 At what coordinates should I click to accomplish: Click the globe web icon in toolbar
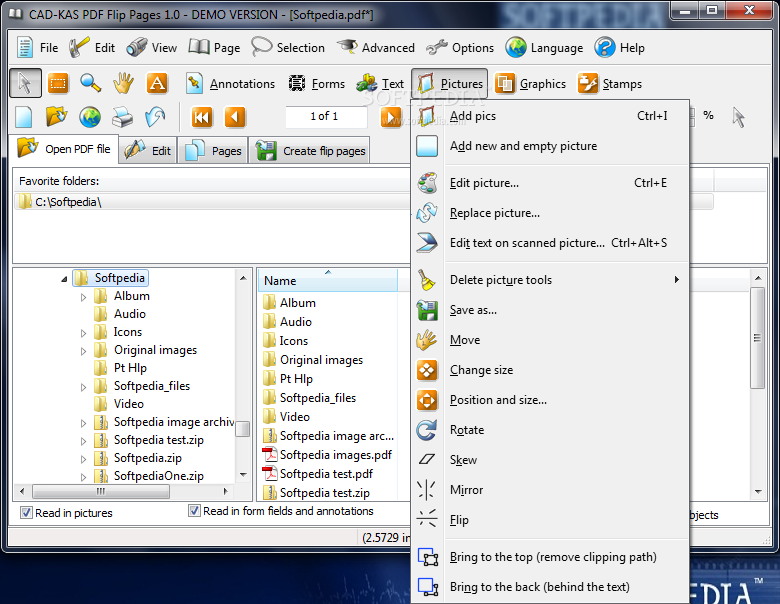tap(90, 117)
